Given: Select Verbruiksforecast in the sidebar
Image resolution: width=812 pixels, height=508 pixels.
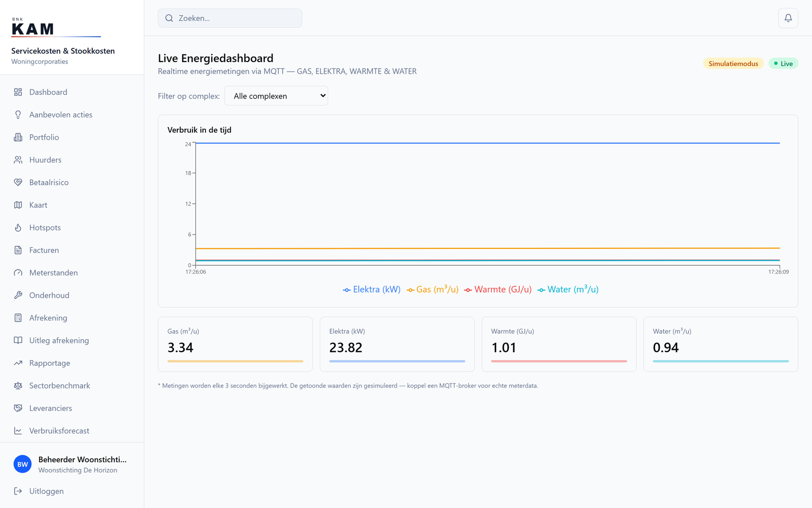Looking at the screenshot, I should pyautogui.click(x=72, y=431).
